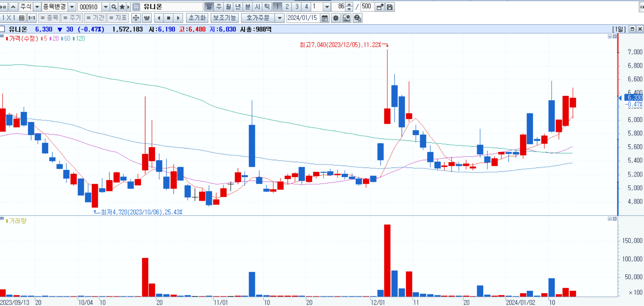Expand stock code 000910 dropdown
This screenshot has height=306, width=644.
click(x=106, y=7)
